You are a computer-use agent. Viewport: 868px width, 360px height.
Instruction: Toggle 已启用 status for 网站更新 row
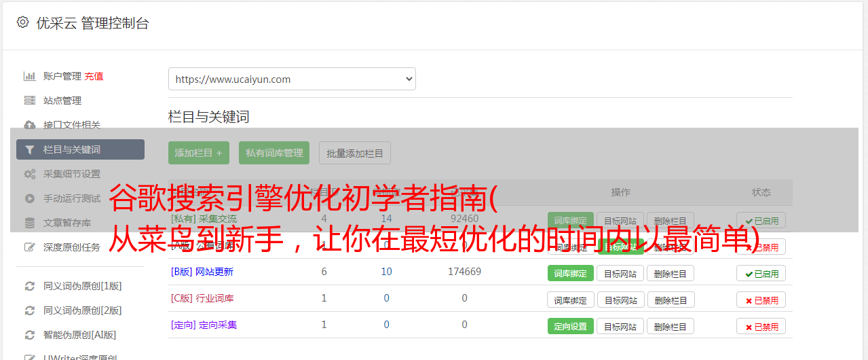coord(761,274)
